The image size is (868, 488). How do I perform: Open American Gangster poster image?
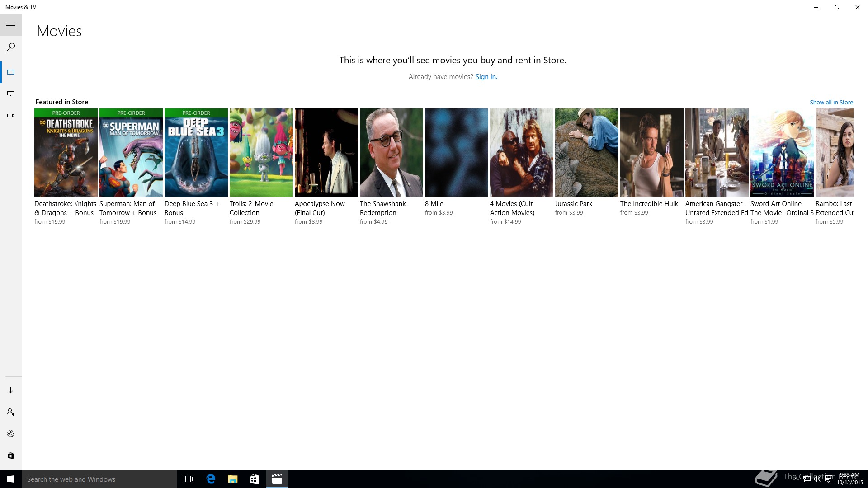[717, 153]
